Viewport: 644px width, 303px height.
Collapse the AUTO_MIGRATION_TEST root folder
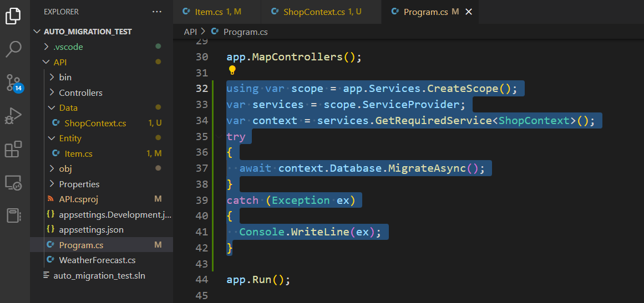pyautogui.click(x=38, y=32)
